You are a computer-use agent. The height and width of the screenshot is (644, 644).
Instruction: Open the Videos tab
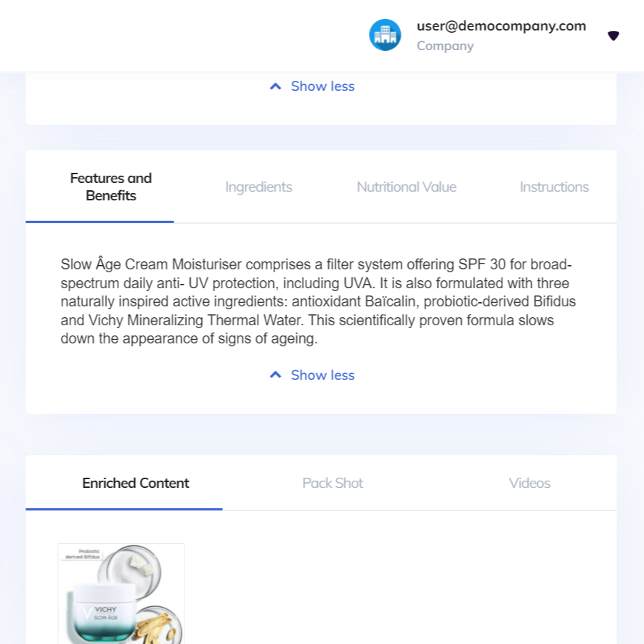(x=529, y=483)
